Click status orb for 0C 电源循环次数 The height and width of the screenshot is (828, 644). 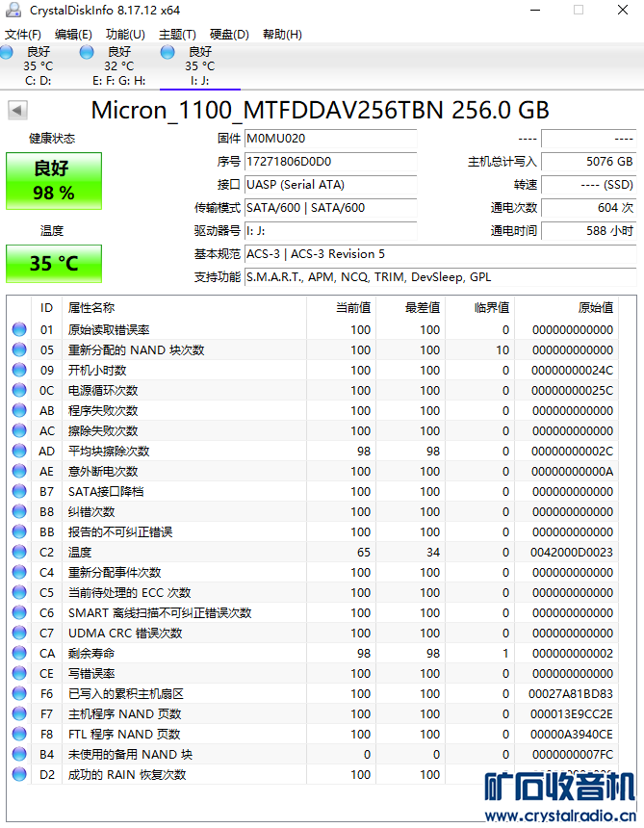(19, 390)
